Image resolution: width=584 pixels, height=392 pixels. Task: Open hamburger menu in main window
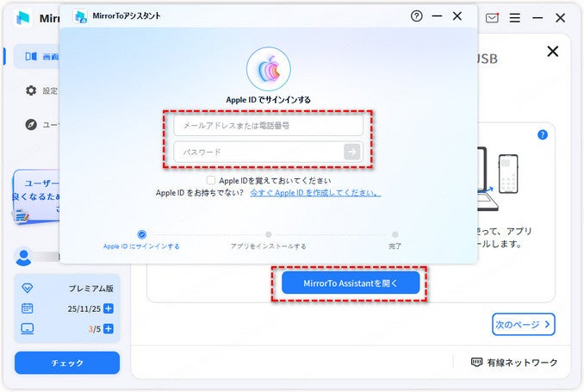point(515,17)
